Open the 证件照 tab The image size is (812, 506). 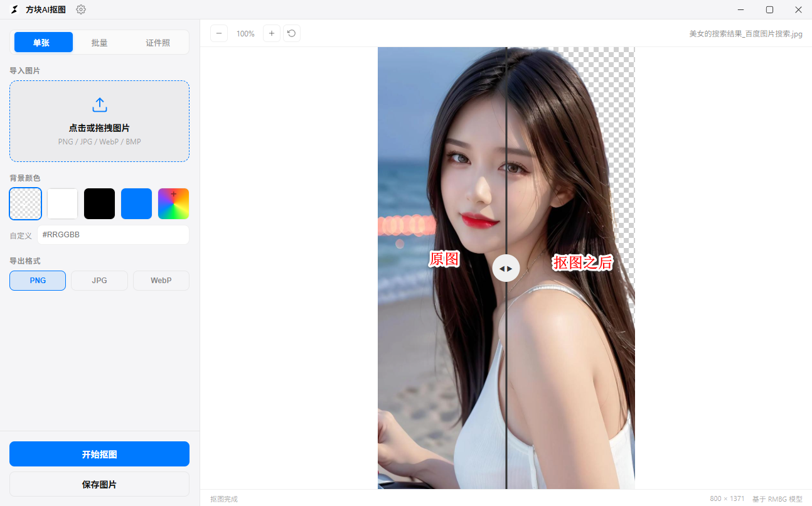[x=158, y=43]
